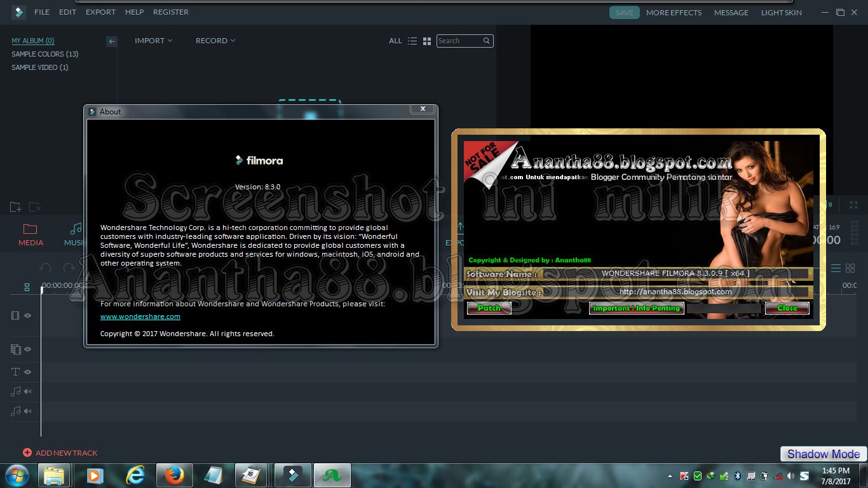Screen dimensions: 868x488
Task: Collapse the album sidebar with the arrow
Action: [x=112, y=41]
